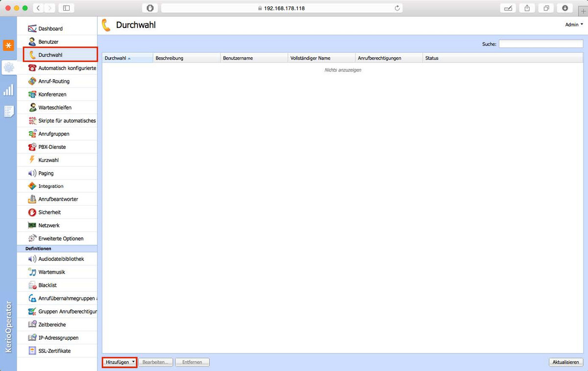
Task: Reload the page in Safari address bar
Action: tap(397, 8)
